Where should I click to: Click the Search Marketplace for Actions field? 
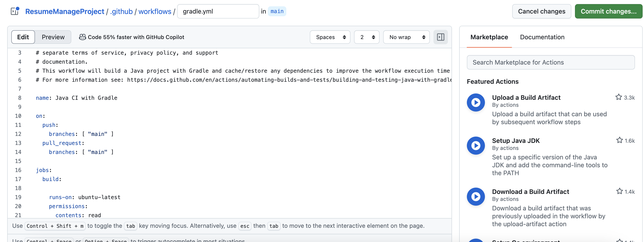tap(551, 62)
